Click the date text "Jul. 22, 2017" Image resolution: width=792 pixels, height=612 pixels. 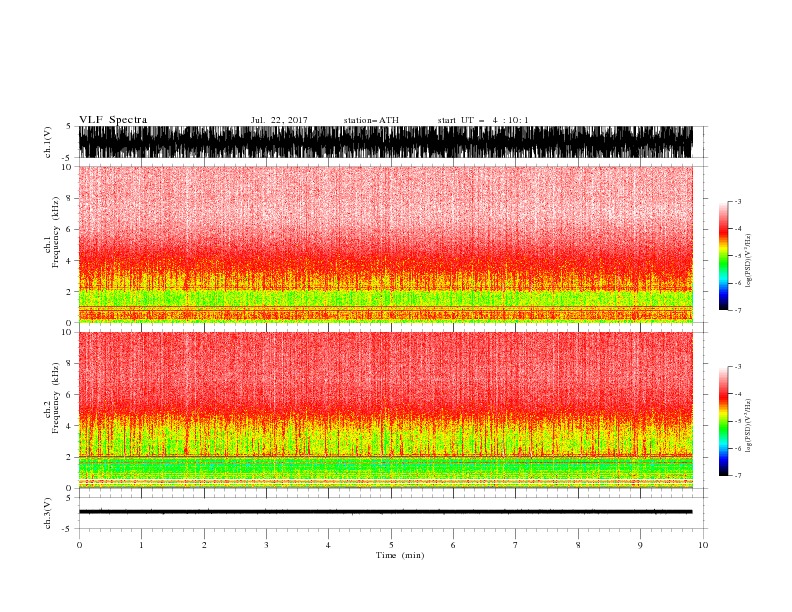point(279,120)
